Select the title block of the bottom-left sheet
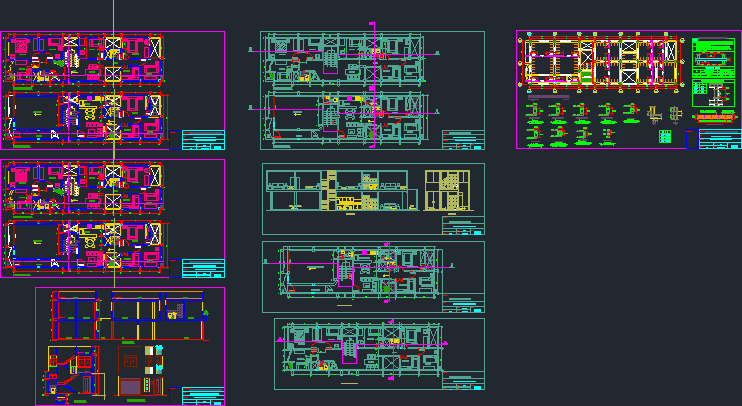 [x=203, y=397]
